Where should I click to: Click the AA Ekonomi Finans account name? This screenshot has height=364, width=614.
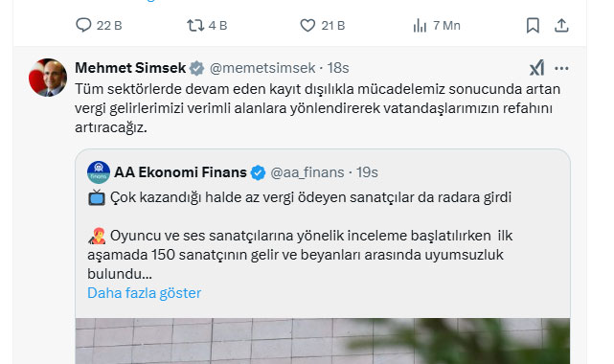coord(180,172)
